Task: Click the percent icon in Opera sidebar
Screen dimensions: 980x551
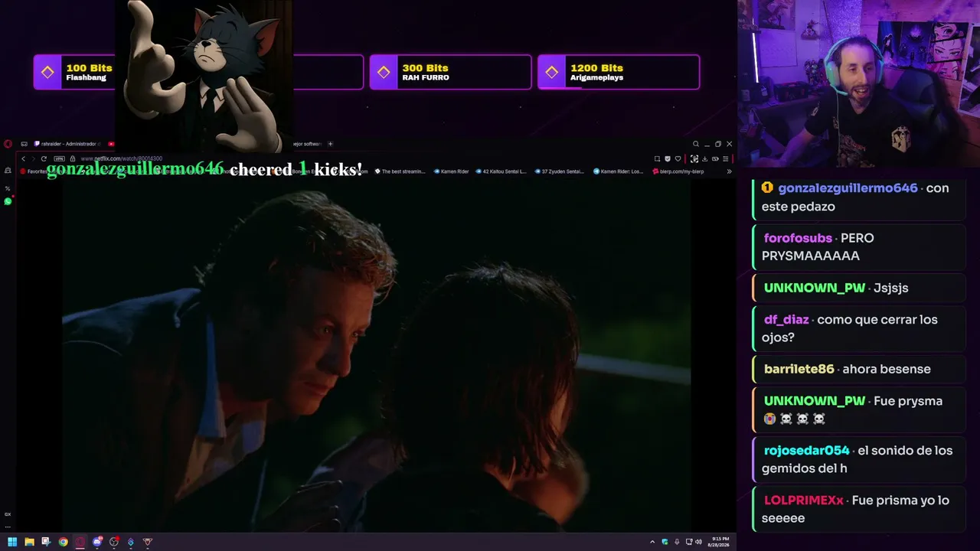Action: [x=8, y=188]
